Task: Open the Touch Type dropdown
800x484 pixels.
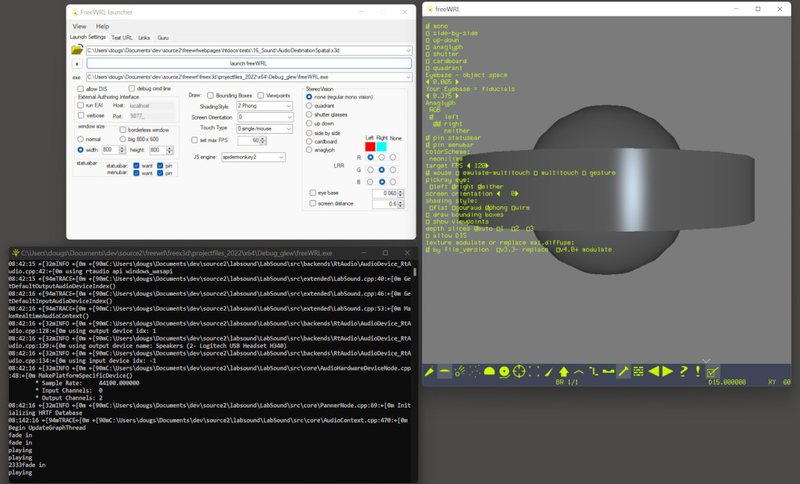Action: click(x=264, y=129)
